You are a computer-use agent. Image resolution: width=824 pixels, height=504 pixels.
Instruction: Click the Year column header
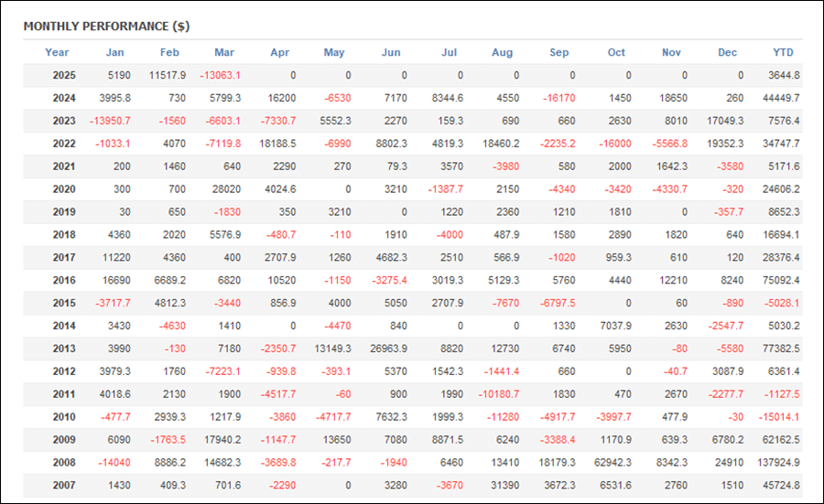57,52
